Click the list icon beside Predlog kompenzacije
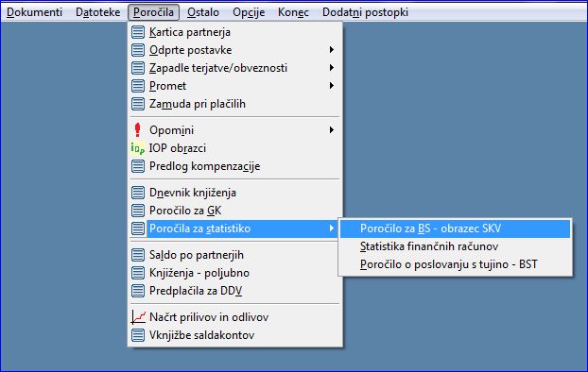Viewport: 588px width, 372px height. pos(138,166)
